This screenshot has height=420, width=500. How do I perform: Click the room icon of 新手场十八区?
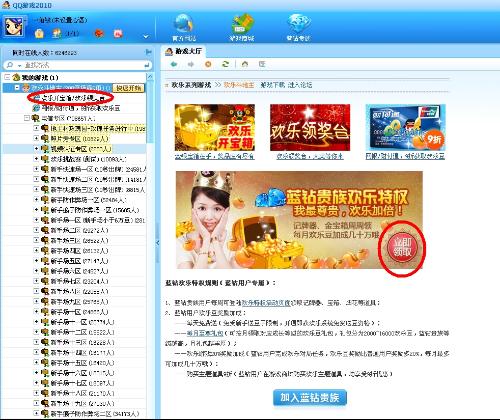[x=45, y=393]
